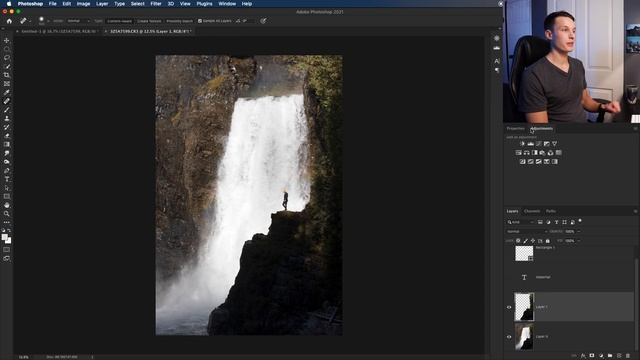Open the layer blend mode dropdown

(x=527, y=231)
